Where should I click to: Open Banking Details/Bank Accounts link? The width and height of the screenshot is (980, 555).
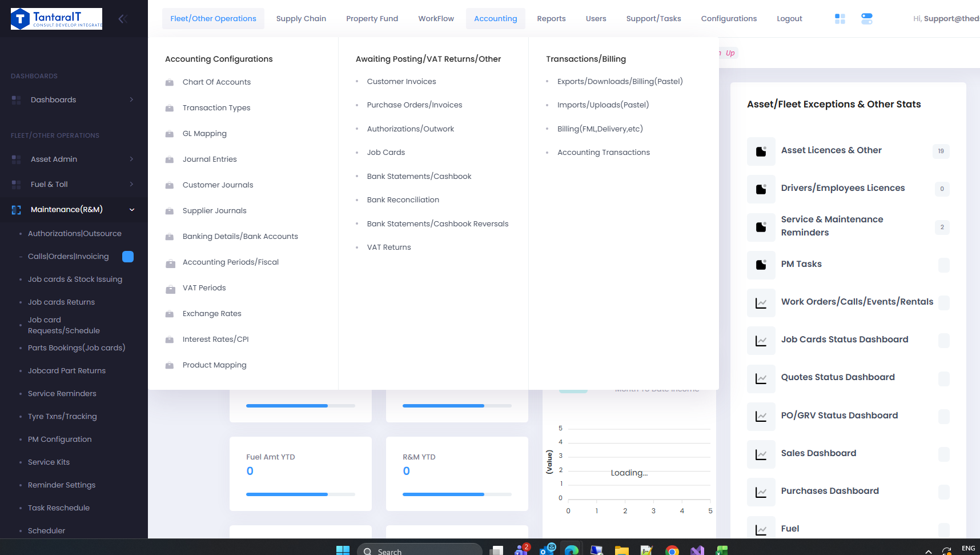point(240,237)
